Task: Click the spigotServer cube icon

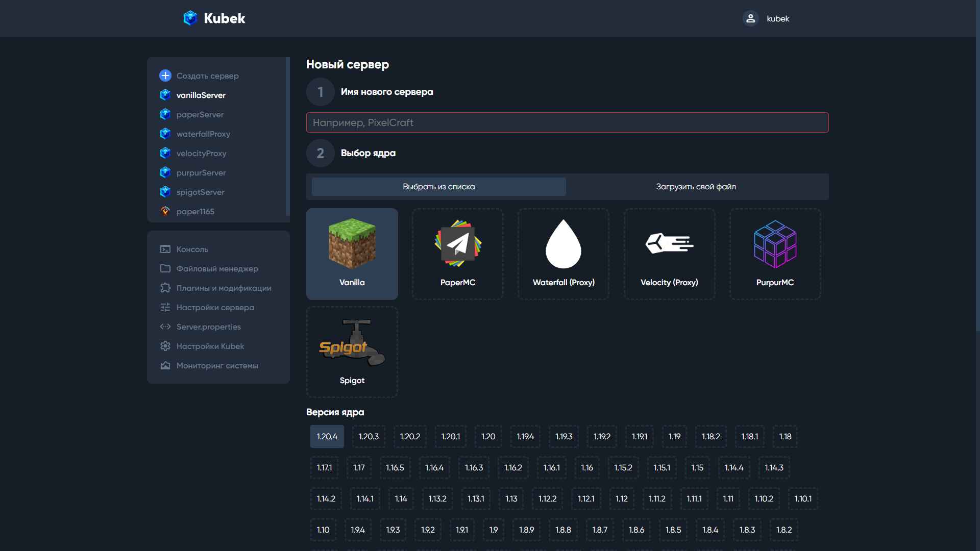Action: tap(165, 192)
